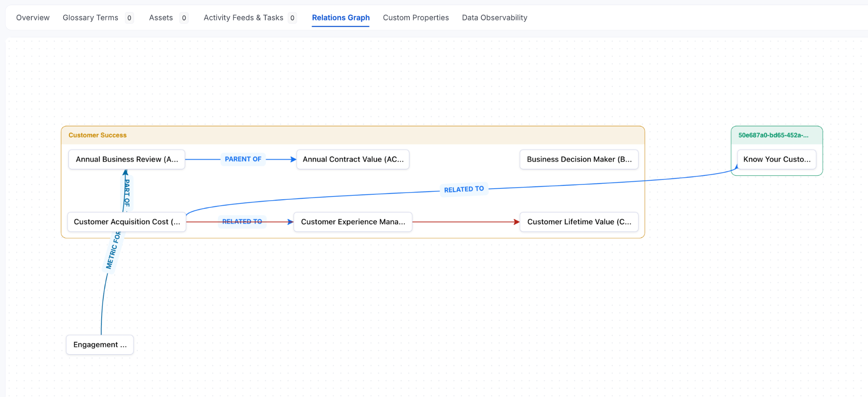
Task: Click the PARENT OF edge label
Action: coord(243,159)
